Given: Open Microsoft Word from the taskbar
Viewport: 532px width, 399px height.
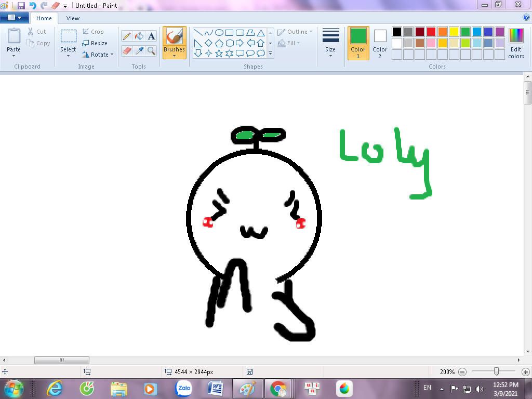Looking at the screenshot, I should coord(216,389).
